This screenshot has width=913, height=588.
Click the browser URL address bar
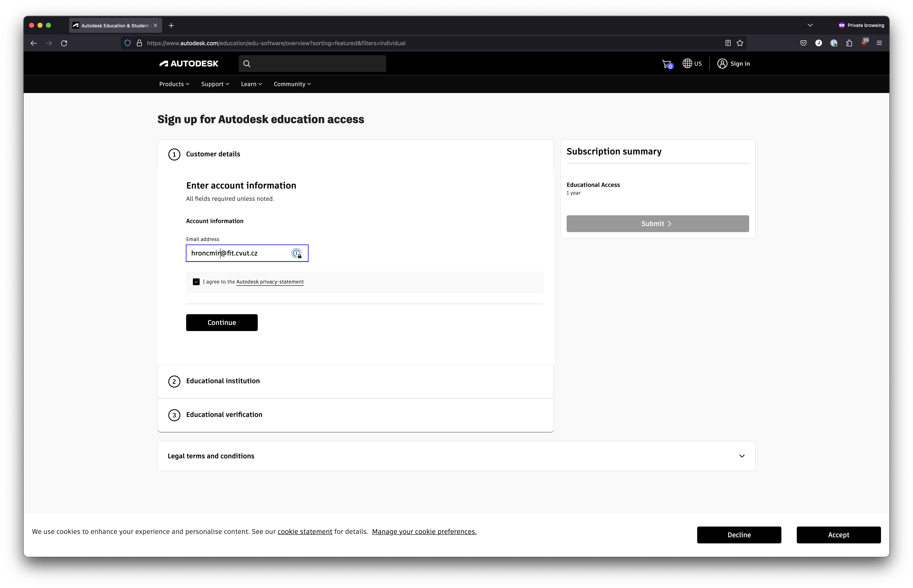(434, 43)
